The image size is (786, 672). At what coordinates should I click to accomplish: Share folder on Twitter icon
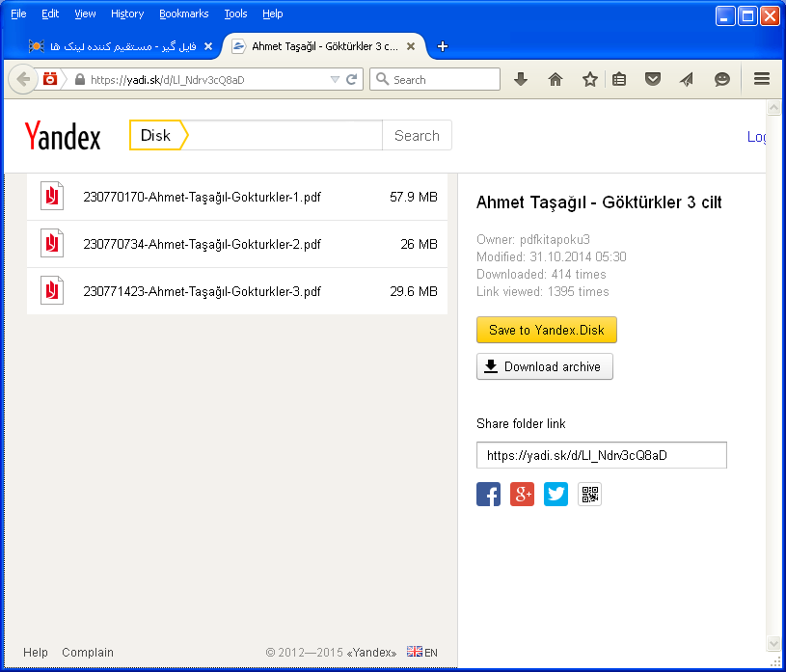click(x=556, y=494)
